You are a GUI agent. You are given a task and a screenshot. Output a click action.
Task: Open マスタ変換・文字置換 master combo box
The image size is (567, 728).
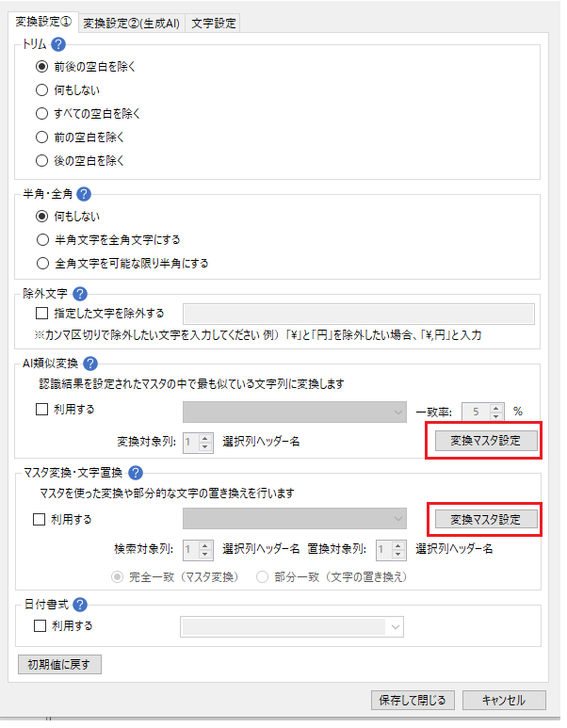[x=295, y=519]
